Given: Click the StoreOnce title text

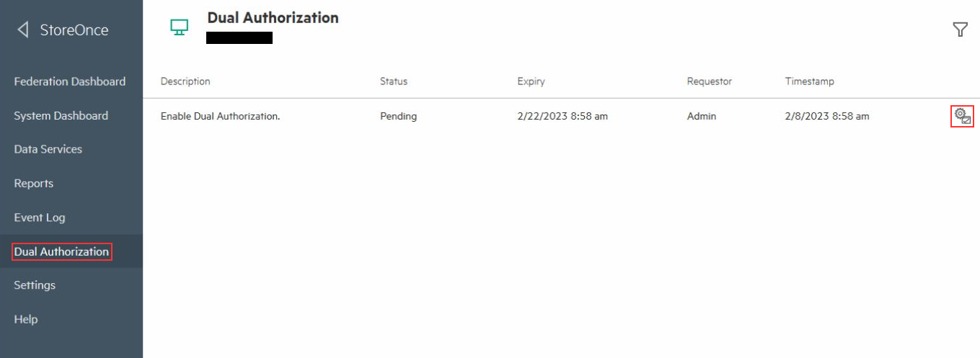Looking at the screenshot, I should click(x=74, y=30).
